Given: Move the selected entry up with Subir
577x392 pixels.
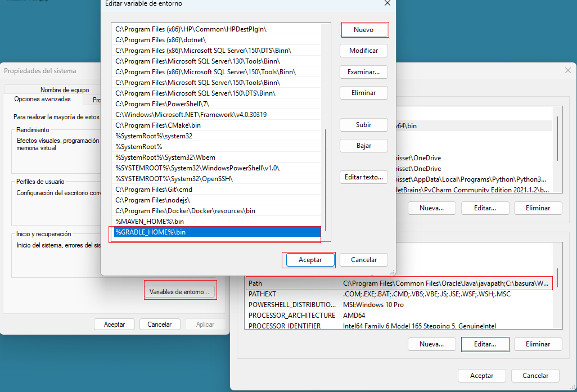Looking at the screenshot, I should coord(363,125).
